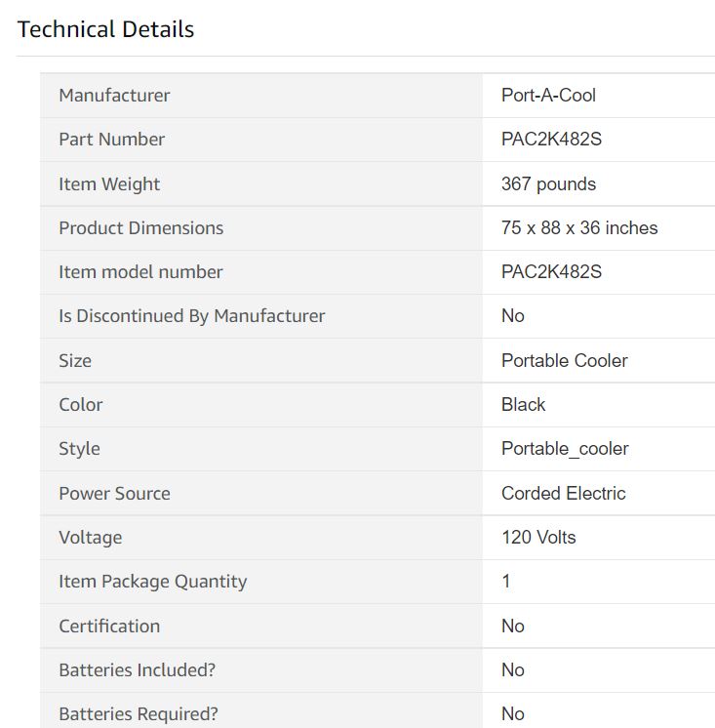Click the Corded Electric power source value
715x728 pixels.
pos(564,493)
